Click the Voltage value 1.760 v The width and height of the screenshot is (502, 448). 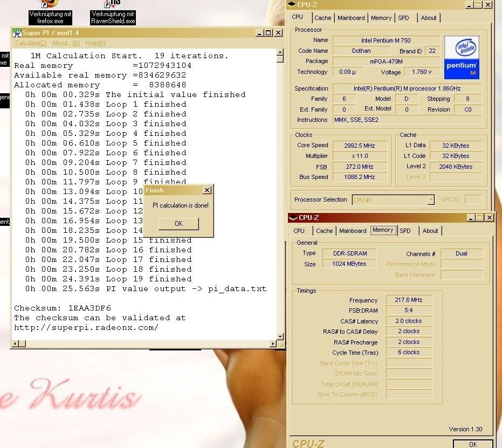point(422,72)
